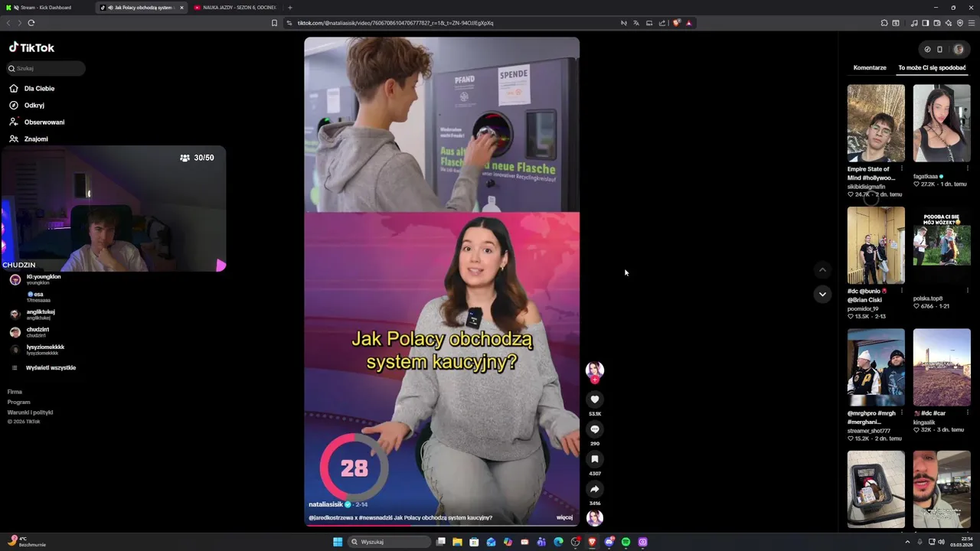
Task: Click the Wyszukaj taskbar search box
Action: (x=390, y=542)
